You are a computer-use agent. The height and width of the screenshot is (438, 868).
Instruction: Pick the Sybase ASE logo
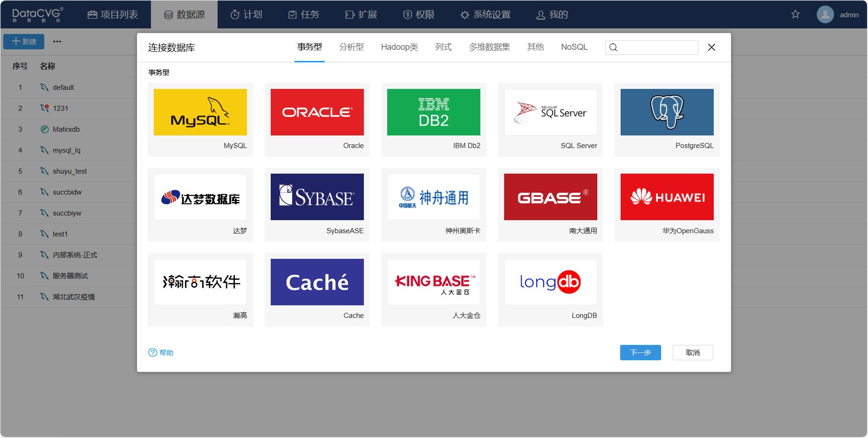pos(317,197)
